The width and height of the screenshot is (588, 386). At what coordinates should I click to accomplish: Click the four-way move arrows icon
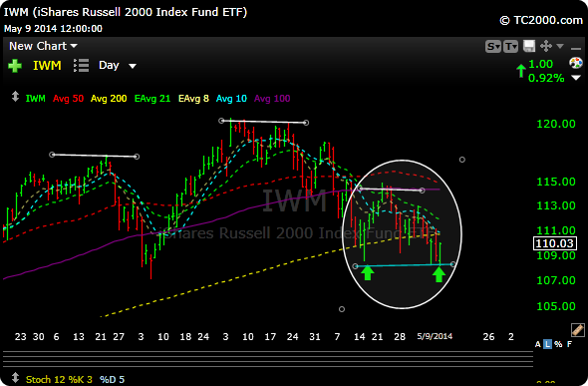tap(545, 46)
